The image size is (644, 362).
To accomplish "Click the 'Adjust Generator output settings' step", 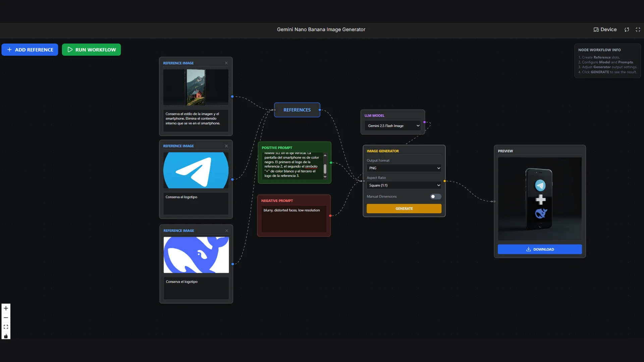I will click(x=608, y=67).
